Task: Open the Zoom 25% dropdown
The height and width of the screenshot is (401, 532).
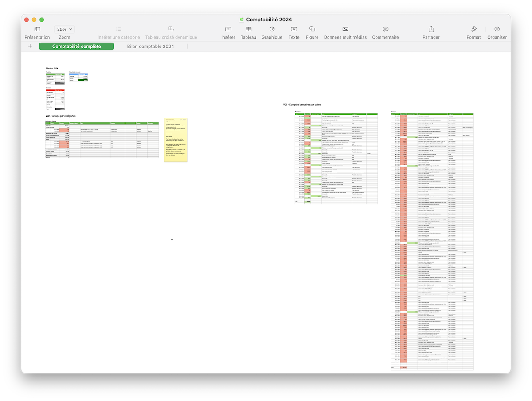Action: pos(64,29)
